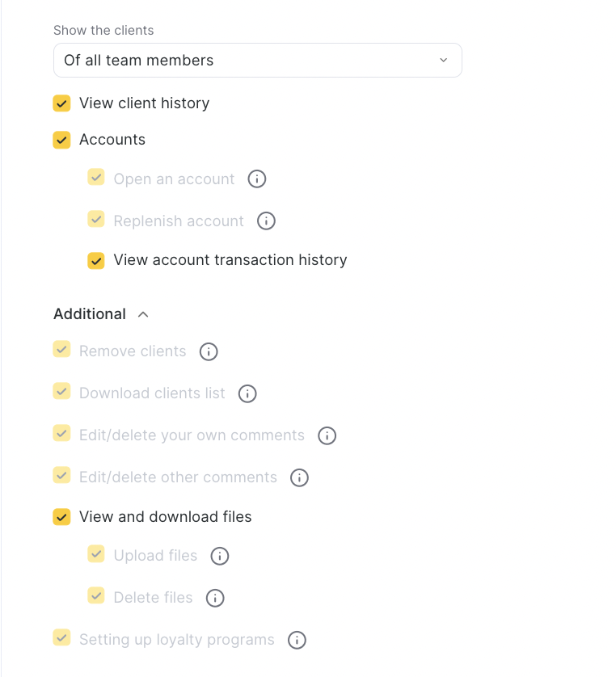Toggle the Accounts checkbox
The width and height of the screenshot is (616, 677).
[x=62, y=140]
